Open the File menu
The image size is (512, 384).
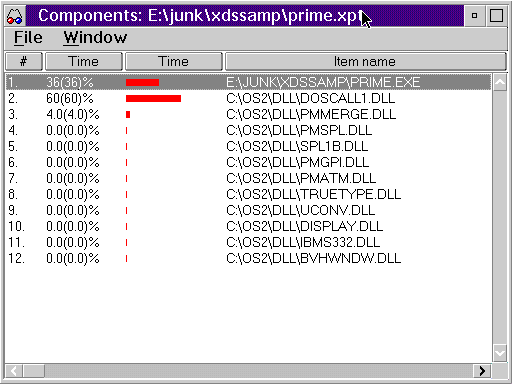[28, 37]
